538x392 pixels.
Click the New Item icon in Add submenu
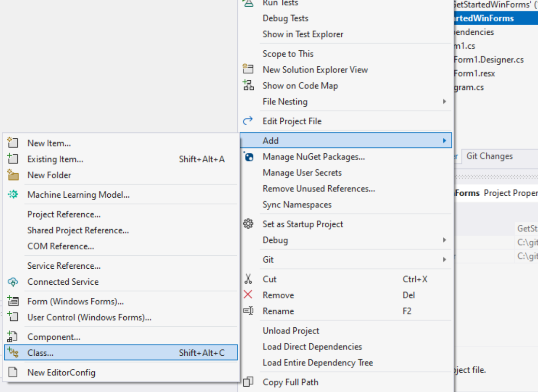click(13, 143)
